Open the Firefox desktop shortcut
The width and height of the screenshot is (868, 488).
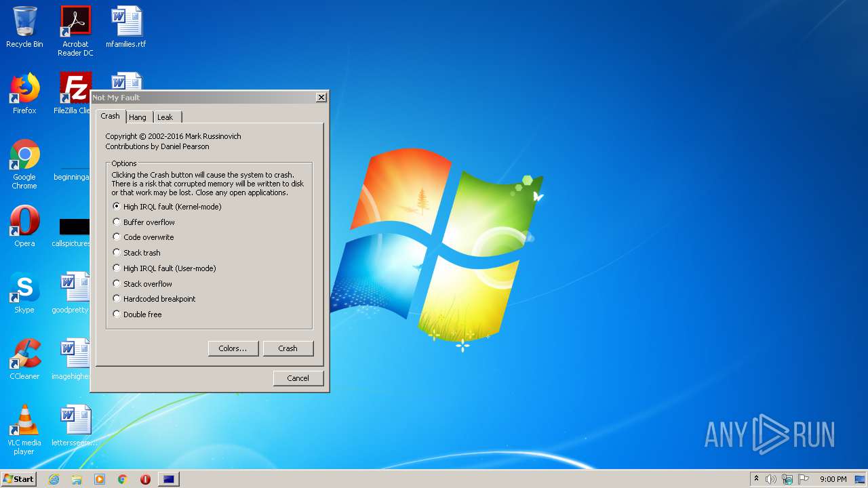[x=24, y=94]
